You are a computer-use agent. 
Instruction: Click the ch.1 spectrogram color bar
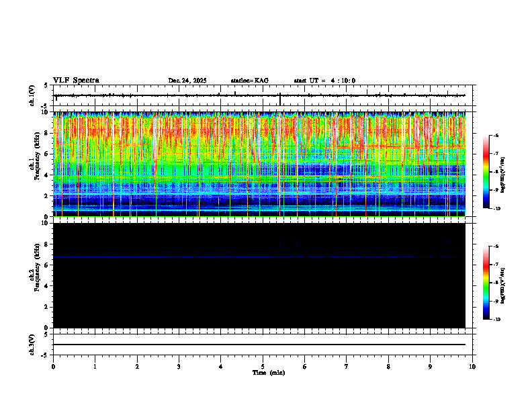pyautogui.click(x=486, y=172)
